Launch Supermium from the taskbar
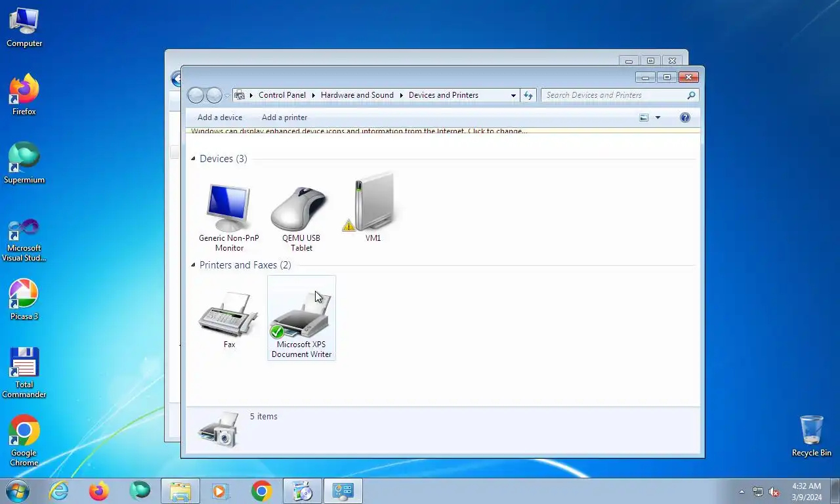840x504 pixels. pos(140,491)
